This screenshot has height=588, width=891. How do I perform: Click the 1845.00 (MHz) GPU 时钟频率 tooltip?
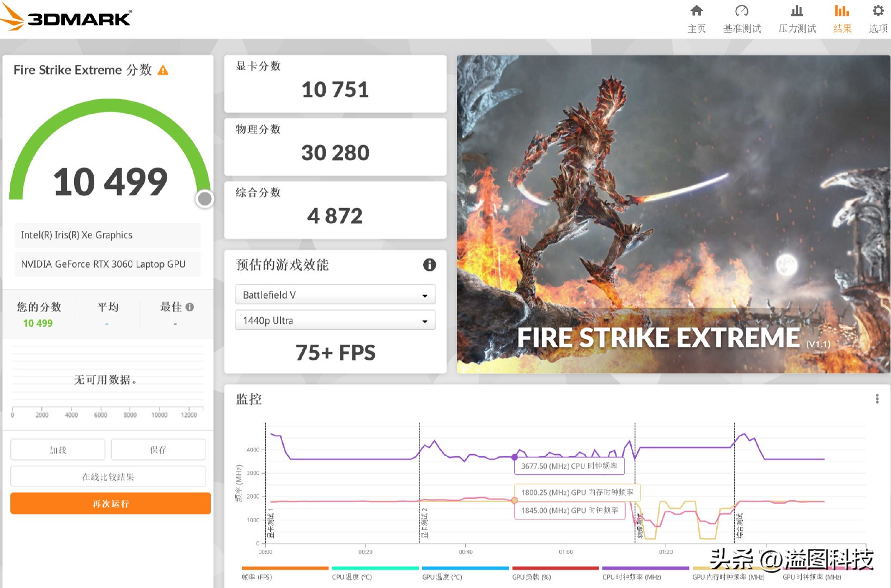tap(570, 510)
